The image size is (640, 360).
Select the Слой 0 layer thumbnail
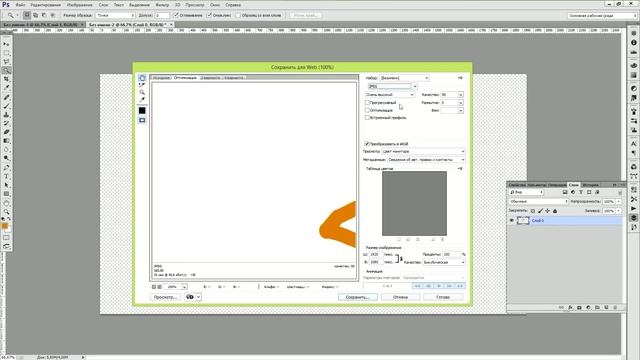tap(523, 220)
